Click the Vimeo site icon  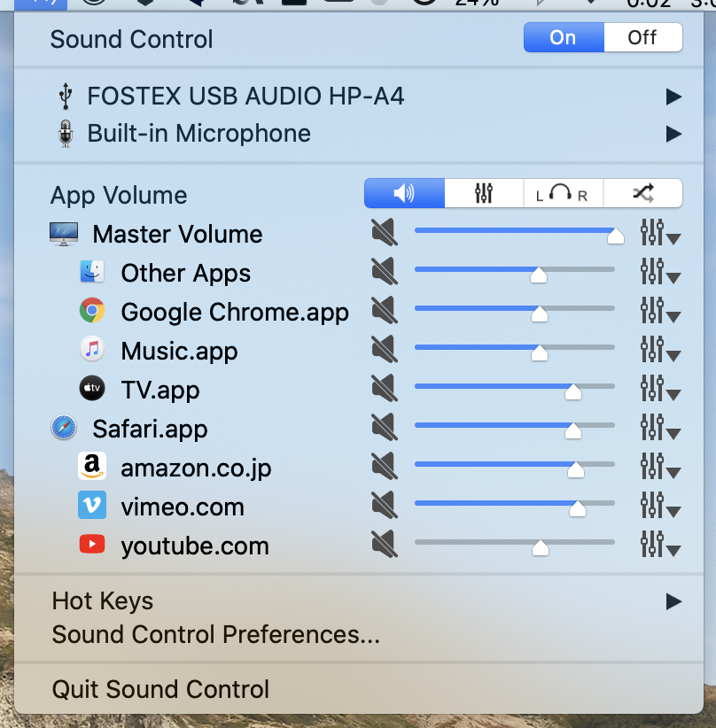coord(92,505)
